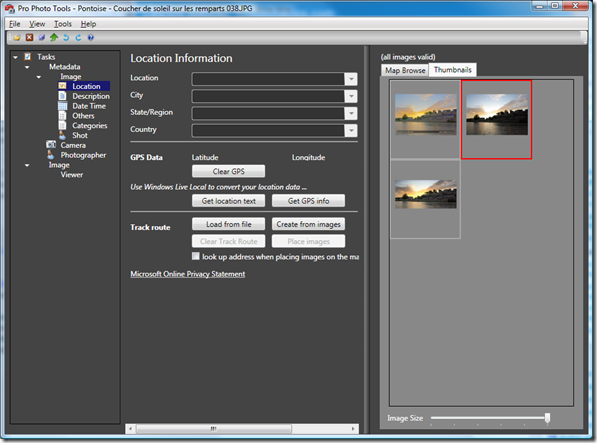597x443 pixels.
Task: Select the Date Time calendar icon
Action: (62, 106)
